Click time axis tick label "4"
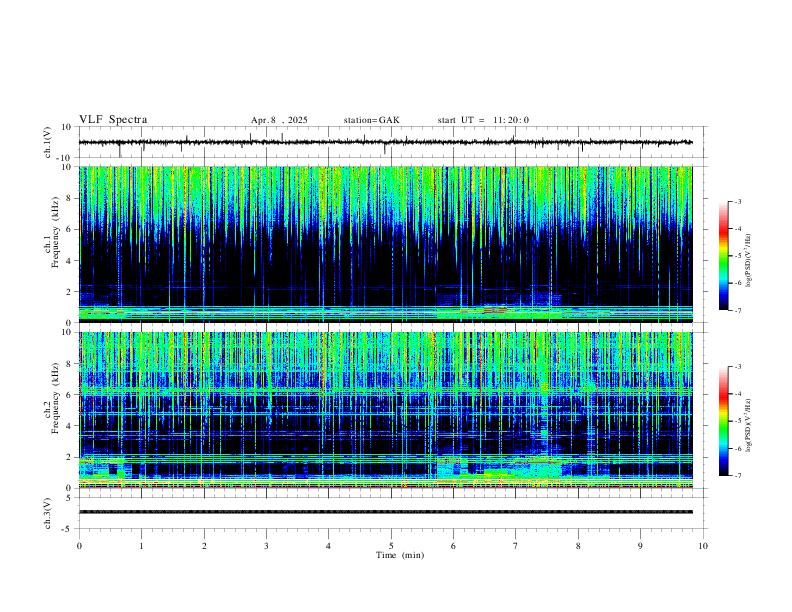The width and height of the screenshot is (792, 612). (x=329, y=546)
